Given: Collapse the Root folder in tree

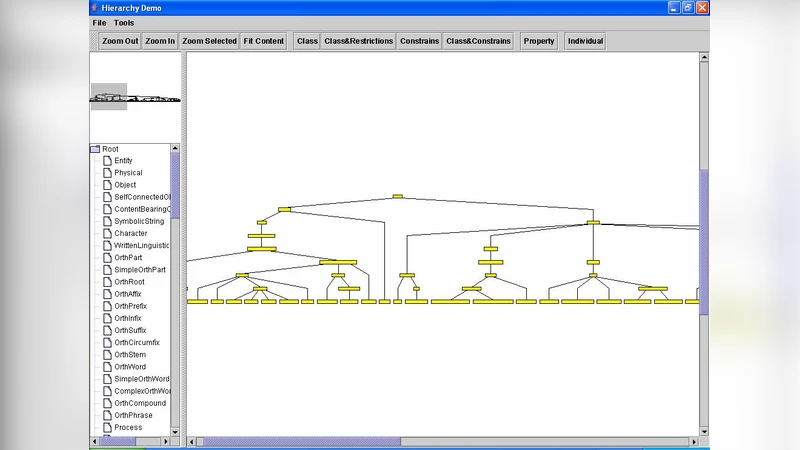Looking at the screenshot, I should (95, 149).
